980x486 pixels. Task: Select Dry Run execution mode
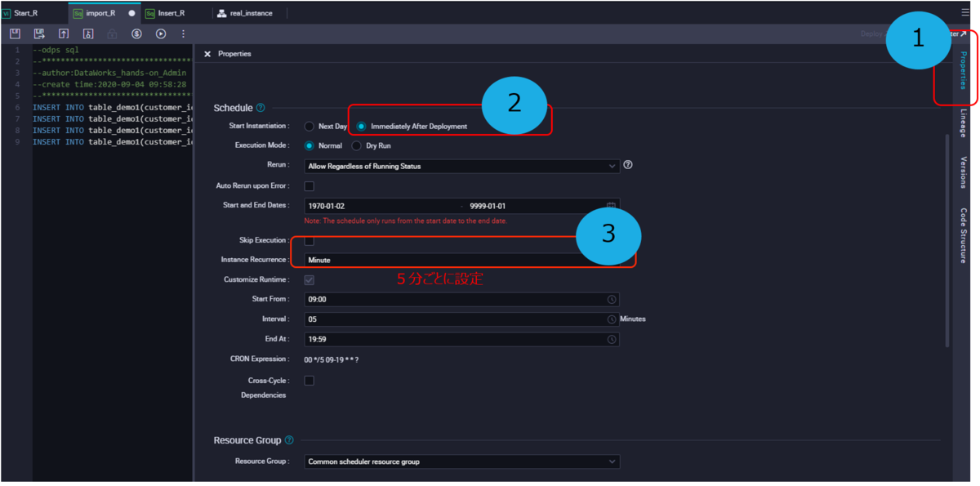click(x=357, y=146)
